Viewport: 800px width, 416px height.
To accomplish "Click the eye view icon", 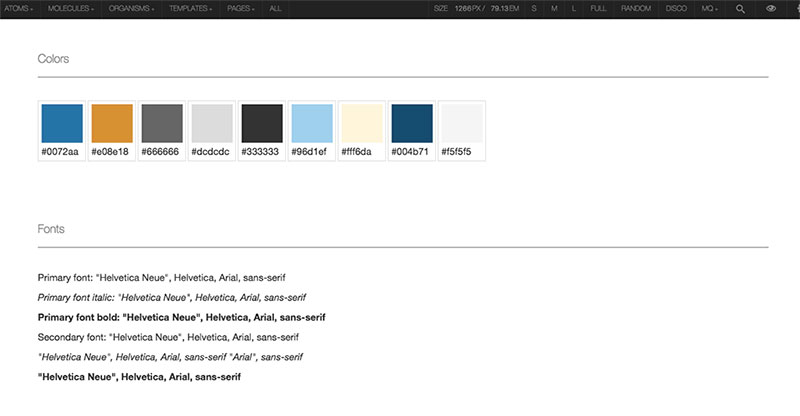I will (771, 8).
